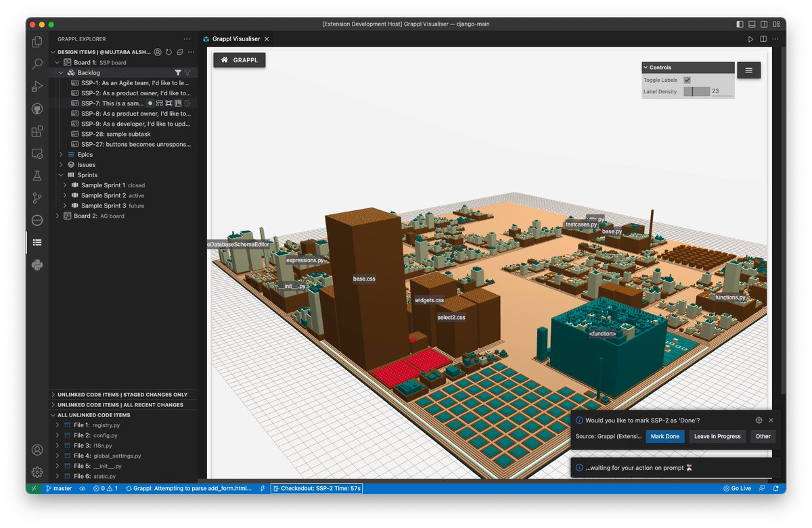Viewport: 812px width, 528px height.
Task: Open remote window indicator in status bar
Action: point(34,488)
